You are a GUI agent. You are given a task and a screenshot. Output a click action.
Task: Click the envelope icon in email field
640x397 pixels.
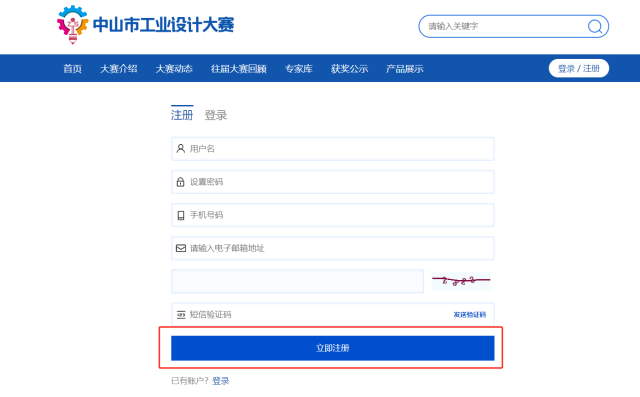181,248
